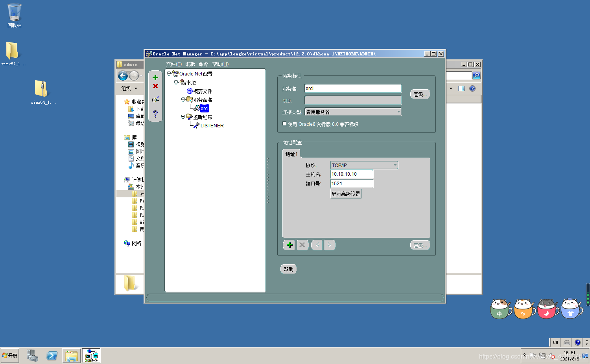Open the 文件(F) menu
The image size is (590, 364).
pos(174,64)
